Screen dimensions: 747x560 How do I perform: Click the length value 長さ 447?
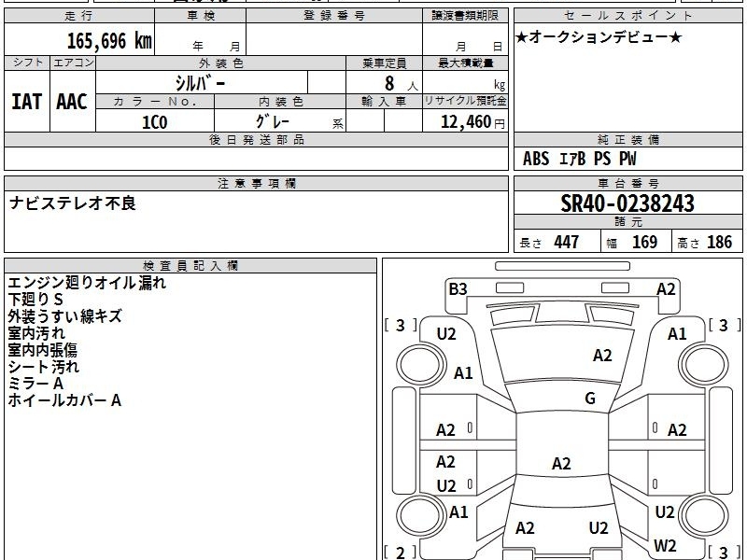point(549,242)
